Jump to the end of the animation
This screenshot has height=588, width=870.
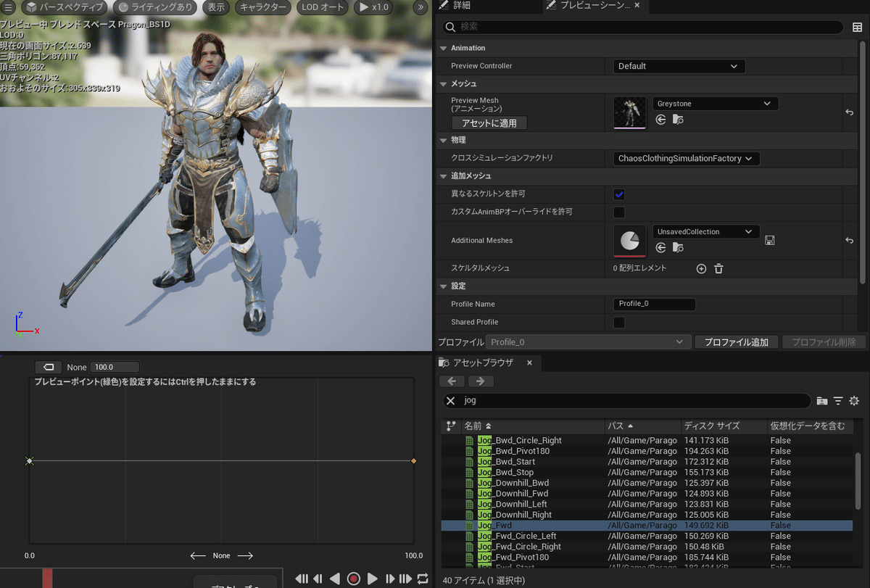pos(406,579)
